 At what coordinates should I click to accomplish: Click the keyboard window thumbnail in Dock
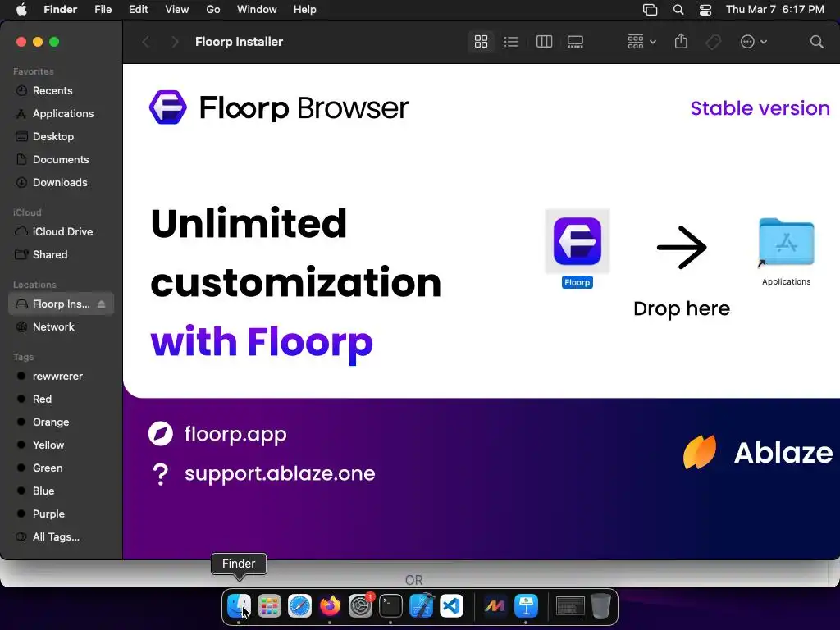[570, 606]
